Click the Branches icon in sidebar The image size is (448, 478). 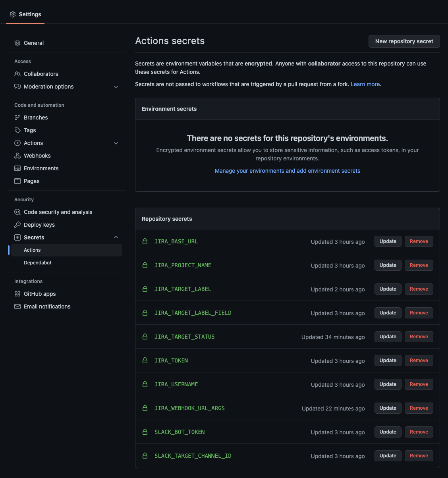pos(17,118)
